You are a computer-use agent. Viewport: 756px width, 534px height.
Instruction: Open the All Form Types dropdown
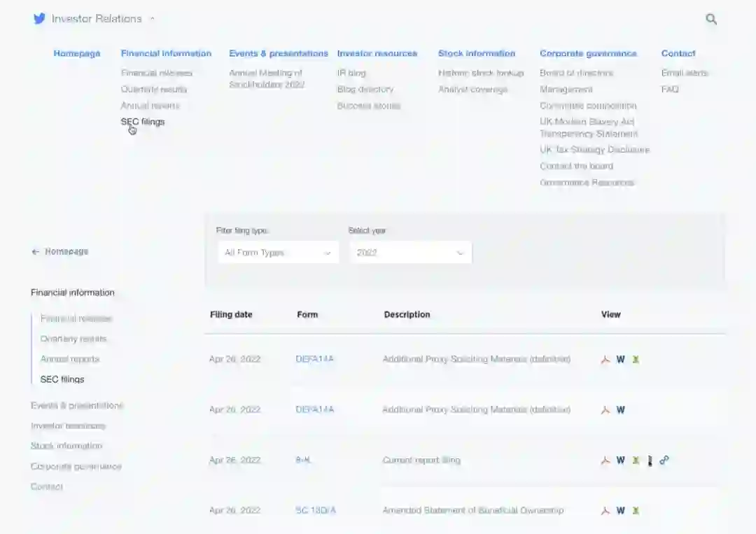278,253
